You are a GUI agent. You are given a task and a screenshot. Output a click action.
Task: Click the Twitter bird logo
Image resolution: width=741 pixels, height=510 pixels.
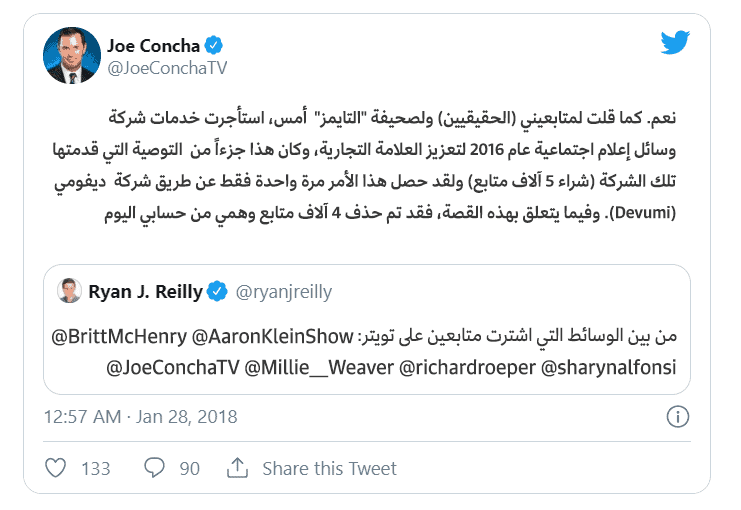[676, 42]
